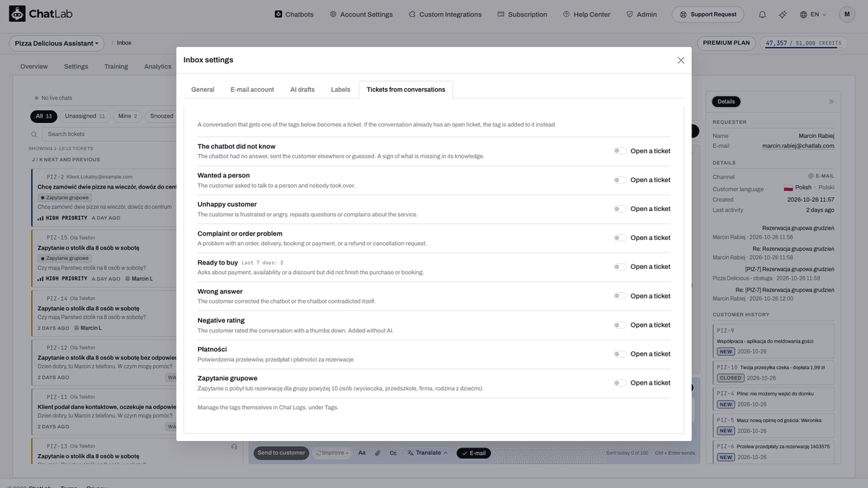Toggle Open a ticket for Wrong answer
Screen dimensions: 868x488
620,296
